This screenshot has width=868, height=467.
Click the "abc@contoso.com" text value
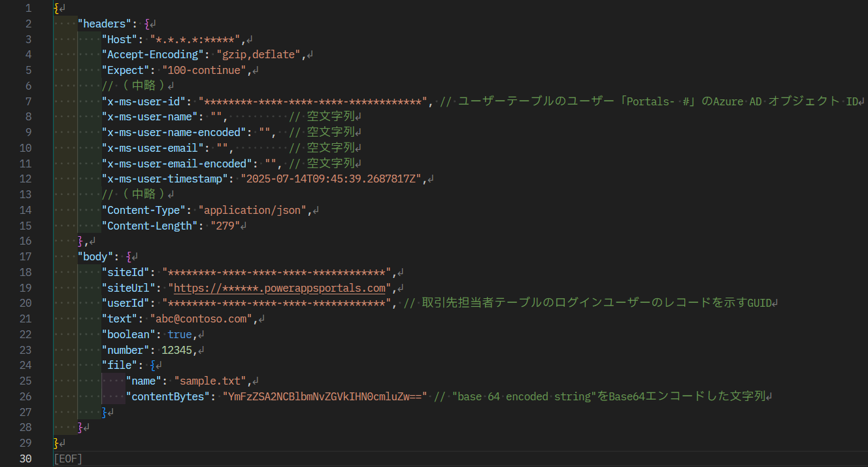point(201,319)
